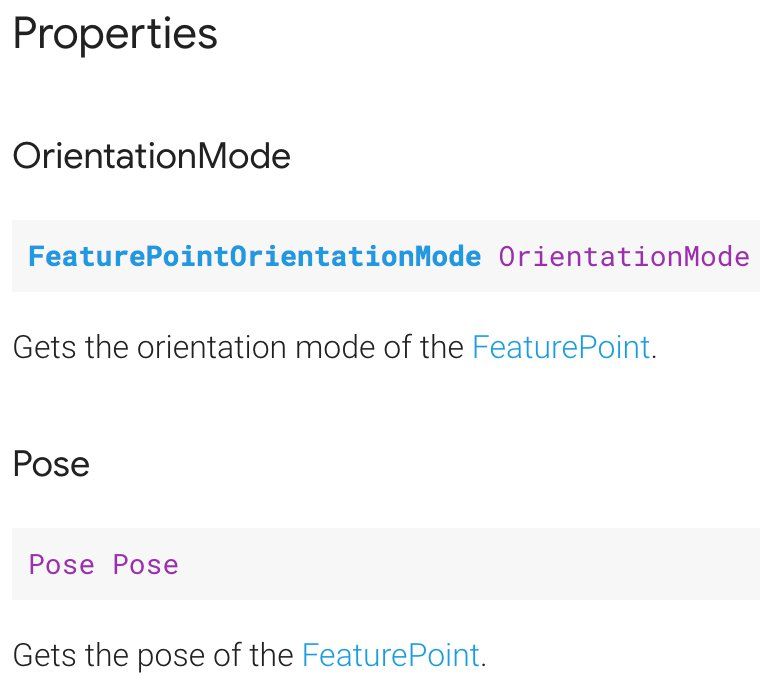Click 'Gets' in the pose sentence
Screen dimensions: 760x696
pos(45,655)
